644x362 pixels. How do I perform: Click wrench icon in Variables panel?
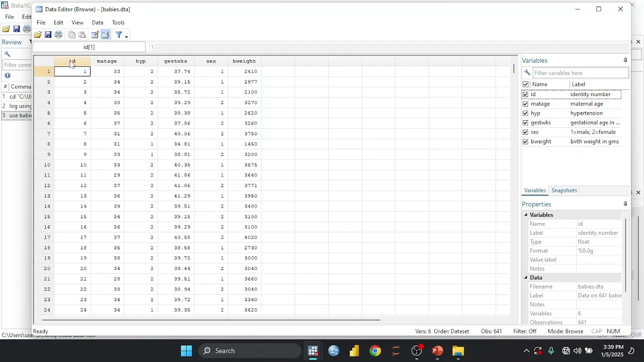527,73
